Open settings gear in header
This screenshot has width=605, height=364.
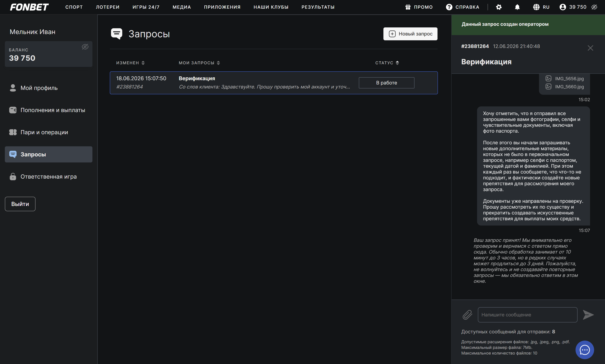499,7
